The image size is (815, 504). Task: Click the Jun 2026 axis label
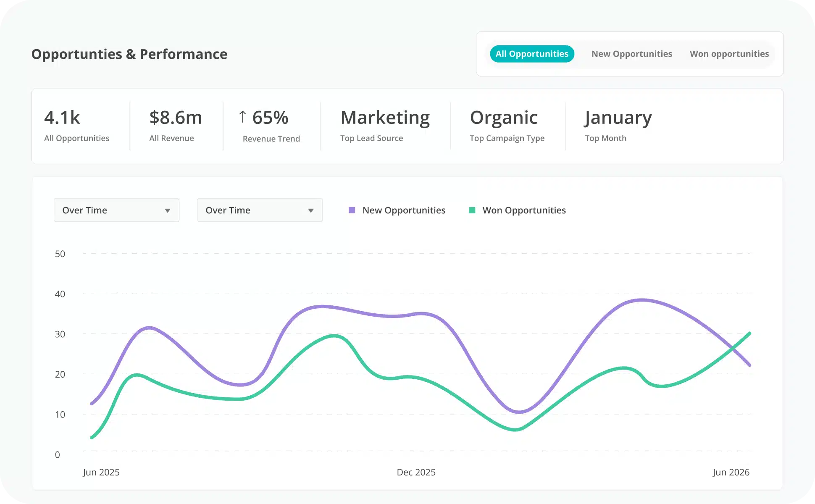(730, 472)
